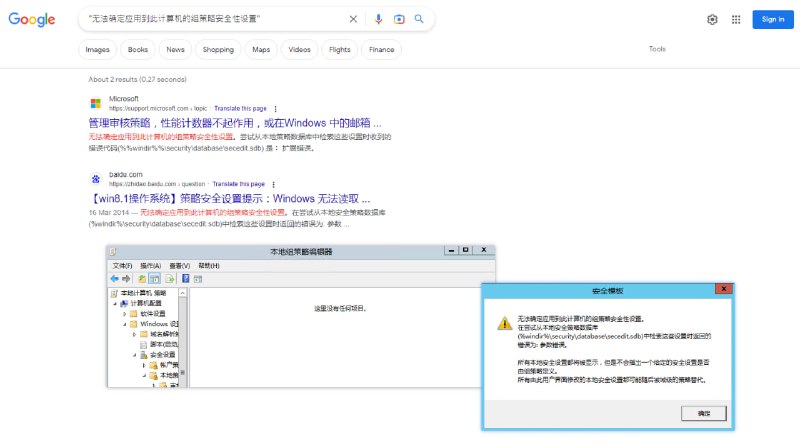Viewport: 800px width, 446px height.
Task: Click the policy editor tree scrollbar up arrow
Action: [x=182, y=293]
